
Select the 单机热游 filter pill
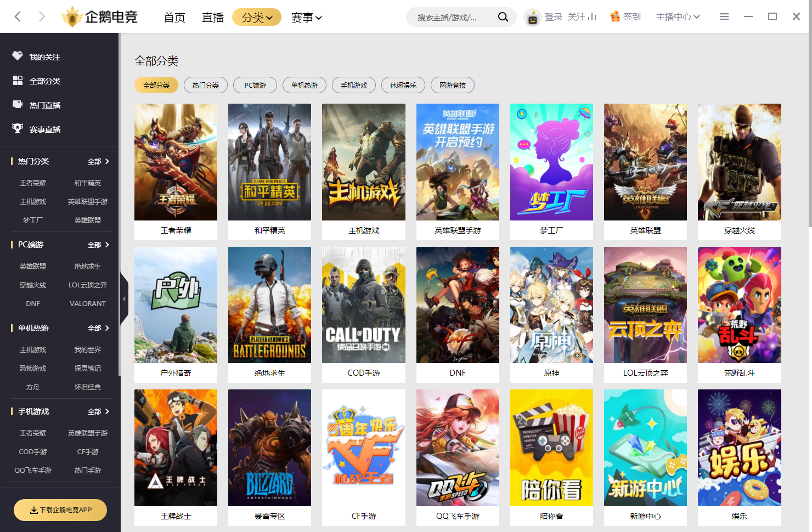pyautogui.click(x=304, y=85)
